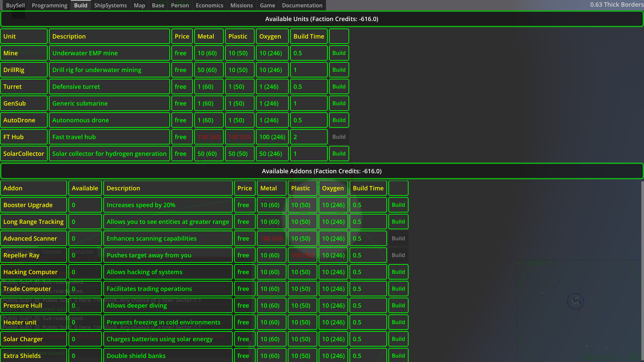Image resolution: width=644 pixels, height=362 pixels.
Task: Open the Economics tab
Action: (210, 5)
